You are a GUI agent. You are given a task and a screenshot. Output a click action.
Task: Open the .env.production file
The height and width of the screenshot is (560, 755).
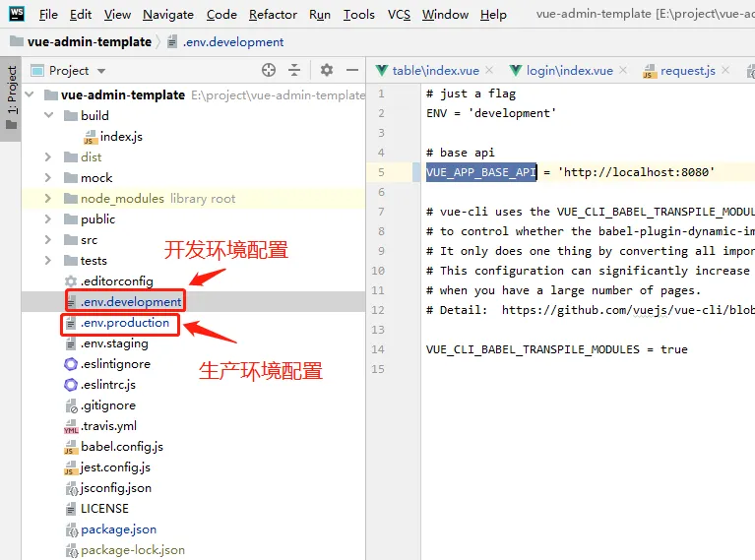(124, 323)
